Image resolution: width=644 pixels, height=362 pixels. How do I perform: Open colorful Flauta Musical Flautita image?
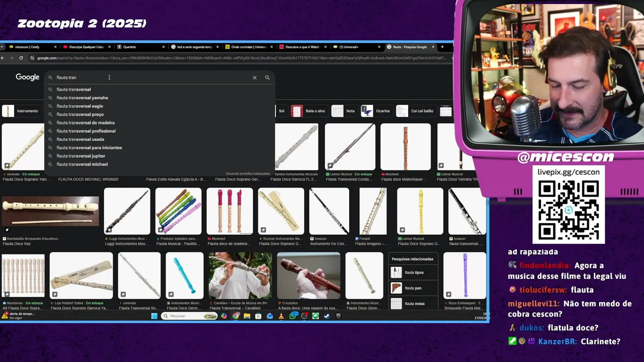(x=178, y=211)
